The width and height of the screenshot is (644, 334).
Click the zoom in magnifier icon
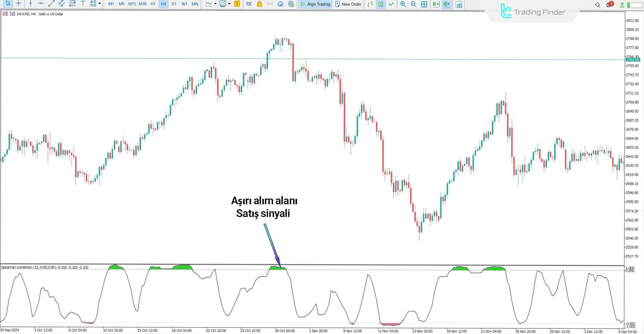click(x=403, y=4)
